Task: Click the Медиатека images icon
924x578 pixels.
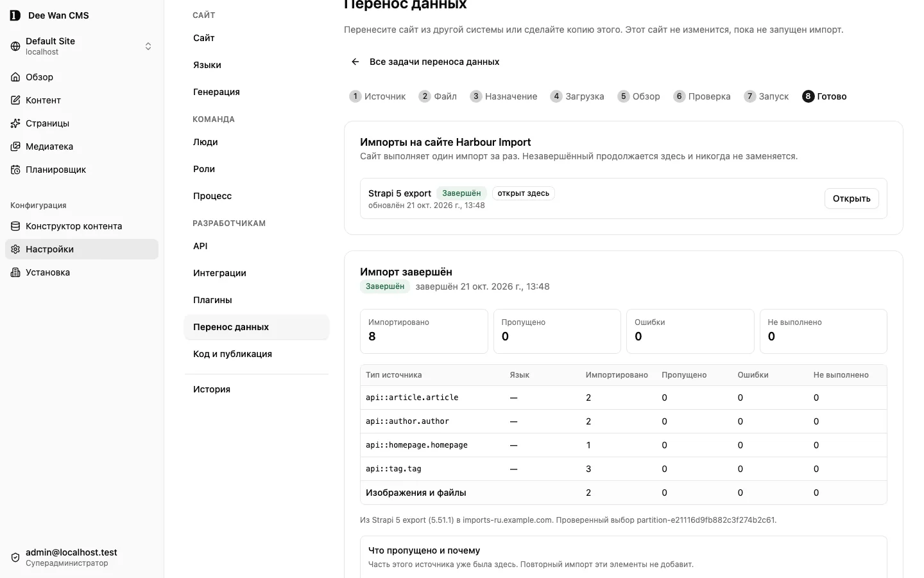Action: (15, 146)
